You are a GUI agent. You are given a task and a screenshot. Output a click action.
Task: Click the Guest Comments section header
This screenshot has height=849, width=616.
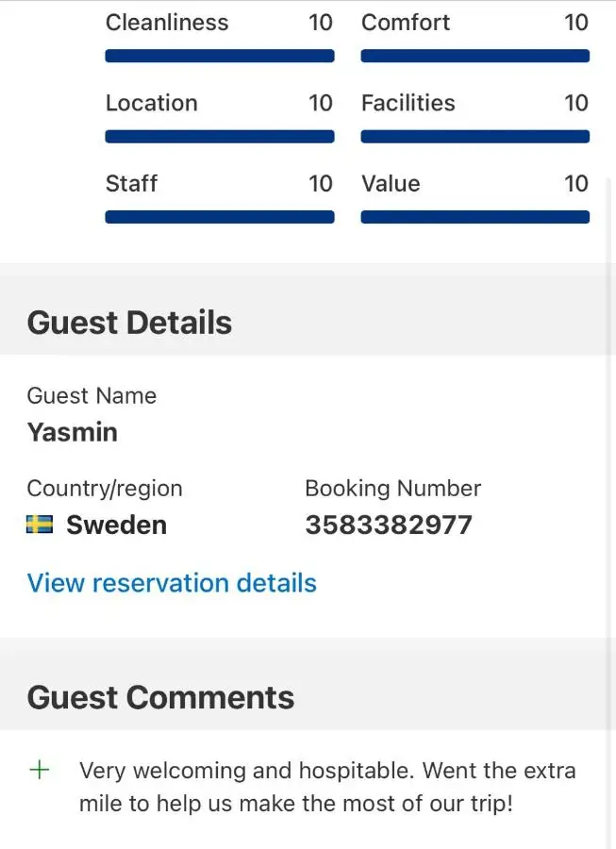[160, 697]
